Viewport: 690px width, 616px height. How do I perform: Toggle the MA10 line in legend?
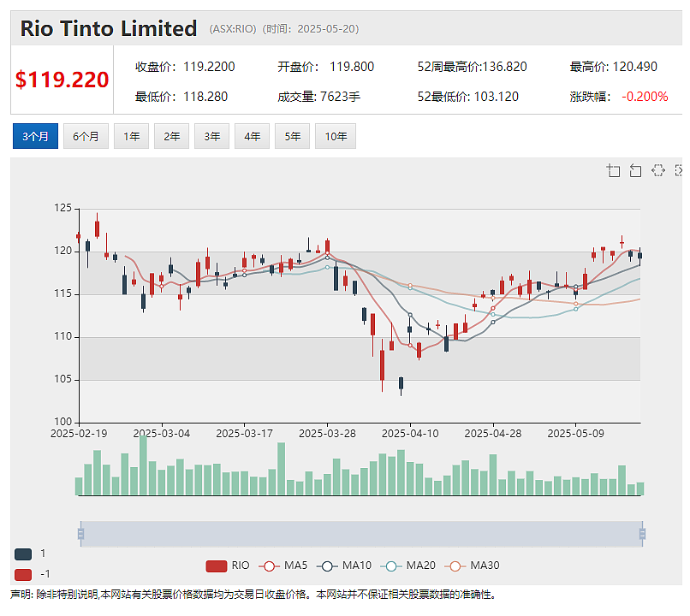click(344, 566)
